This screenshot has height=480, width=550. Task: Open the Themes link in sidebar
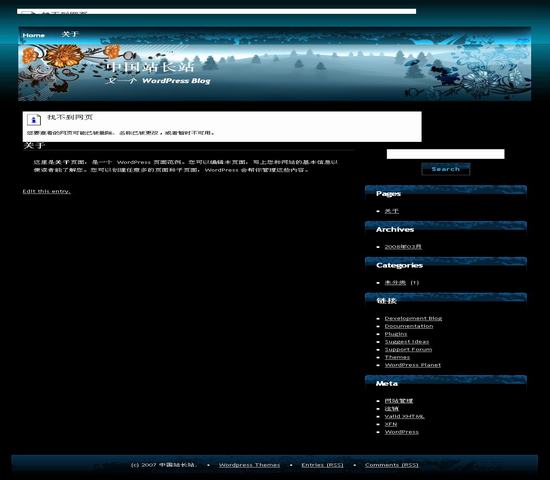point(397,357)
